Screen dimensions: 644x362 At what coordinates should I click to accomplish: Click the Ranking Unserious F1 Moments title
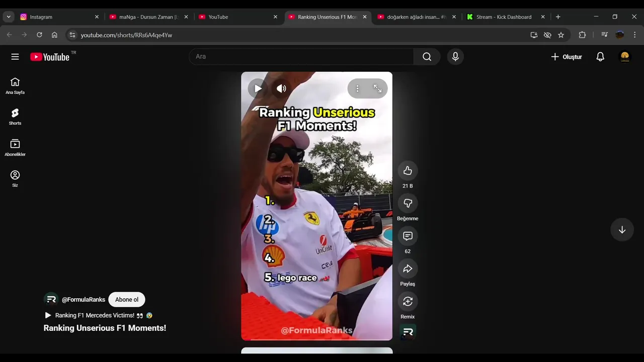point(105,328)
